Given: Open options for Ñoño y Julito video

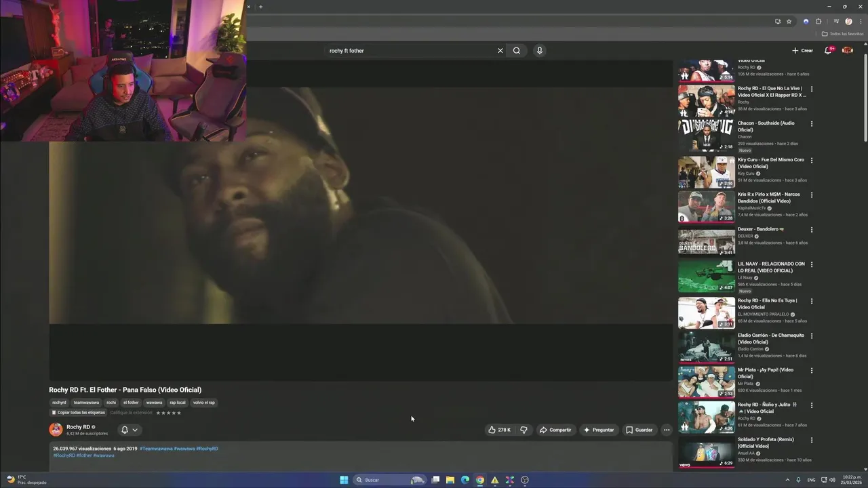Looking at the screenshot, I should coord(812,405).
